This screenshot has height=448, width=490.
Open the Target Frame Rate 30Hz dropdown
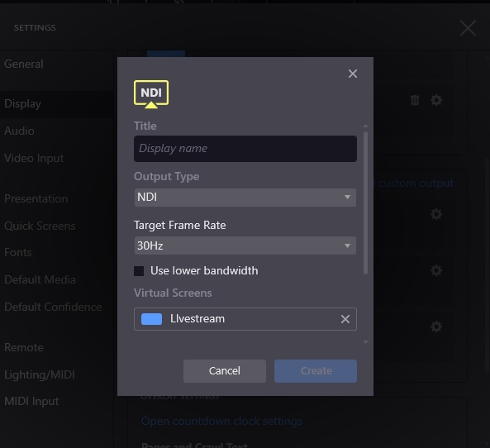coord(245,245)
